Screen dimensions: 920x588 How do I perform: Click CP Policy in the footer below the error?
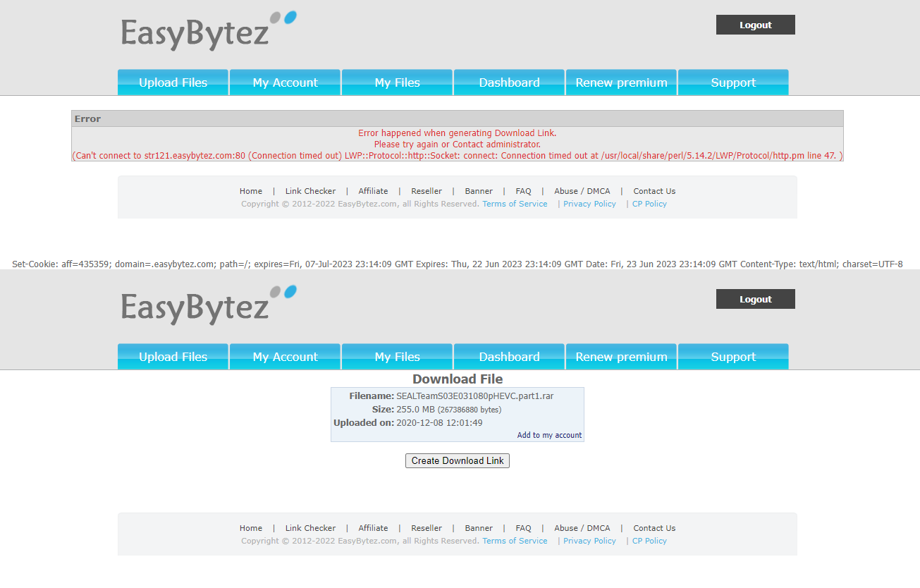[x=649, y=204]
